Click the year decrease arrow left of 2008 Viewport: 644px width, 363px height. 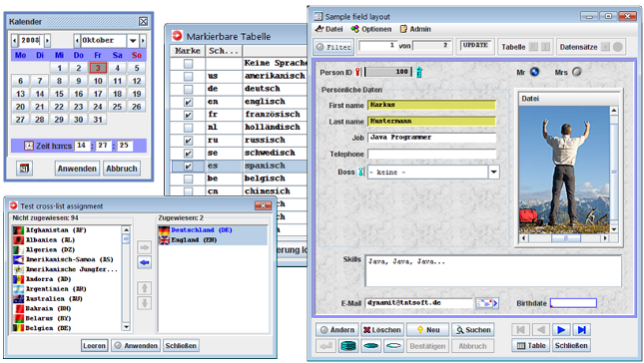click(15, 41)
